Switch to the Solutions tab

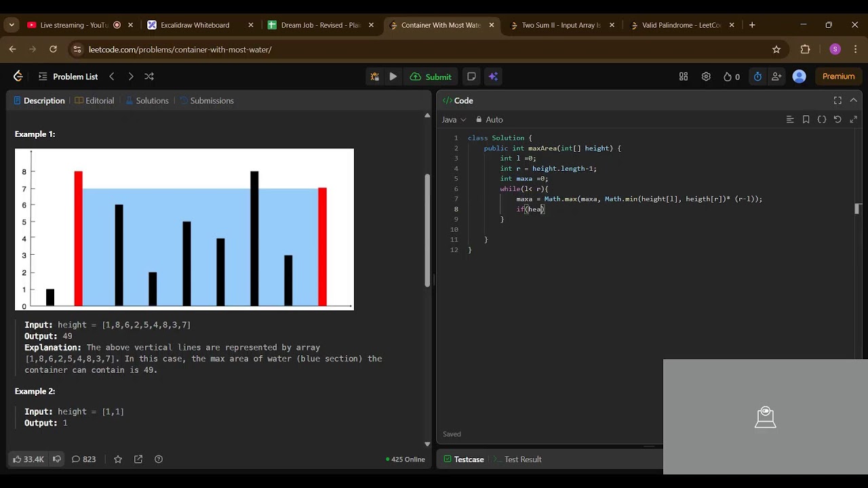click(x=146, y=100)
